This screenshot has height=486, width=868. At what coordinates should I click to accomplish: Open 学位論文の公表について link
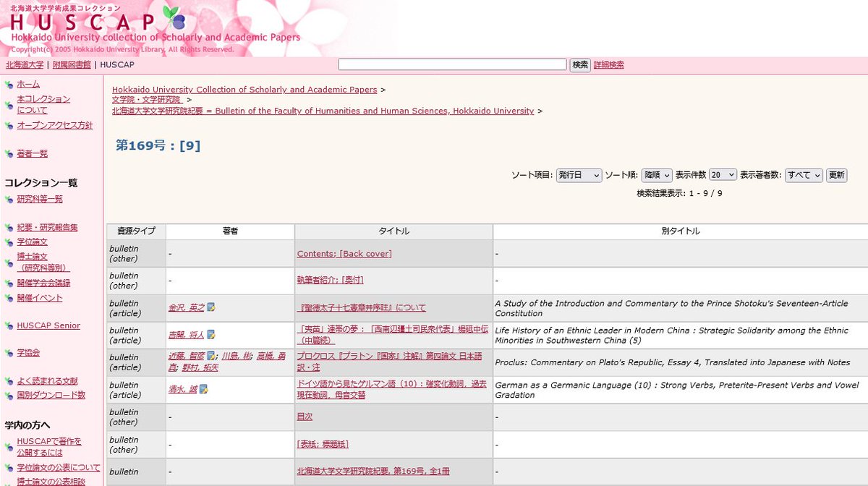pos(59,467)
